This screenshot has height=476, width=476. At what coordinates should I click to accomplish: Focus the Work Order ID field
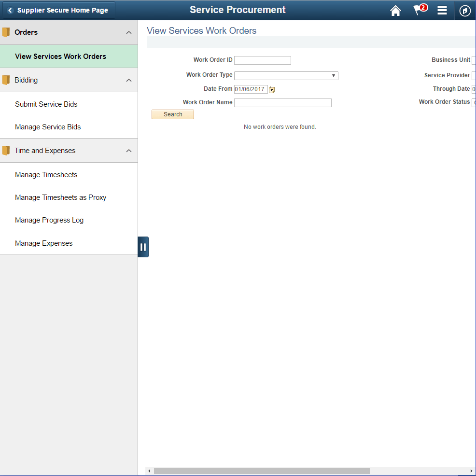(x=263, y=60)
